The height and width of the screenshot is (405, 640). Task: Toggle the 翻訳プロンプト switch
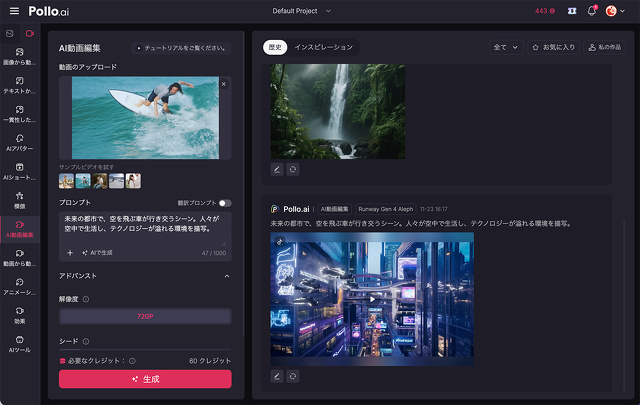tap(224, 202)
